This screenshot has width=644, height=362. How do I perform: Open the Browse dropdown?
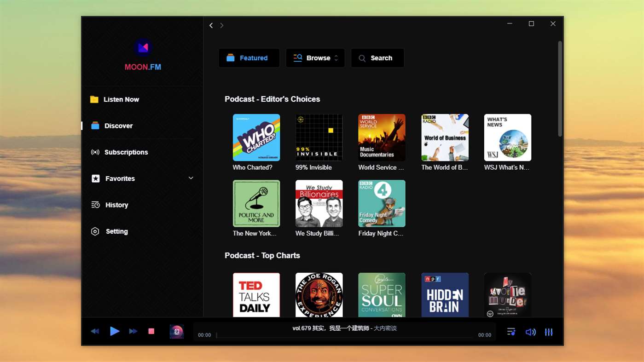[x=315, y=58]
